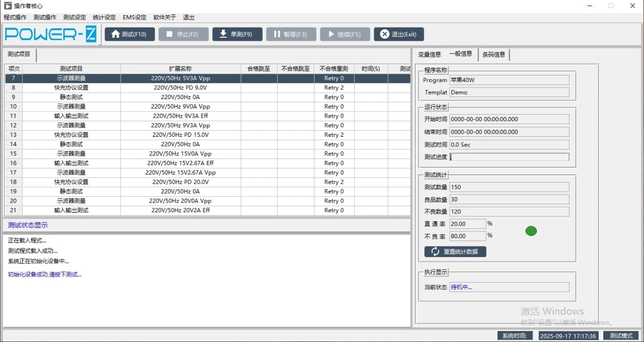Open the EMS设定 menu
The height and width of the screenshot is (342, 644).
(134, 17)
